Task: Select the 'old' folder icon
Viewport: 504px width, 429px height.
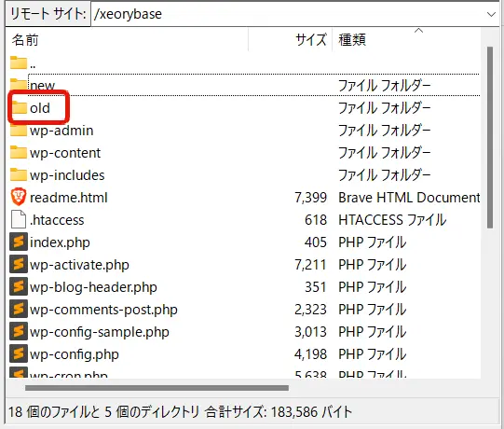Action: (19, 107)
